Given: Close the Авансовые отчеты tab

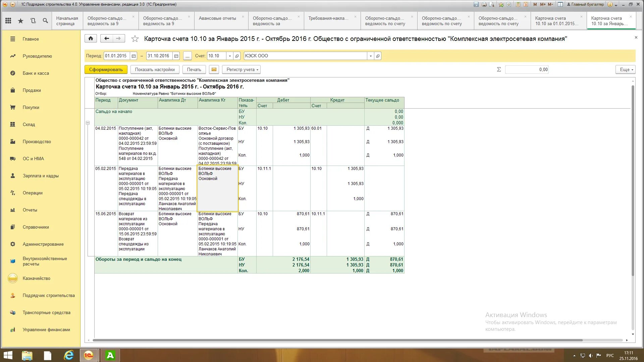Looking at the screenshot, I should click(x=243, y=16).
